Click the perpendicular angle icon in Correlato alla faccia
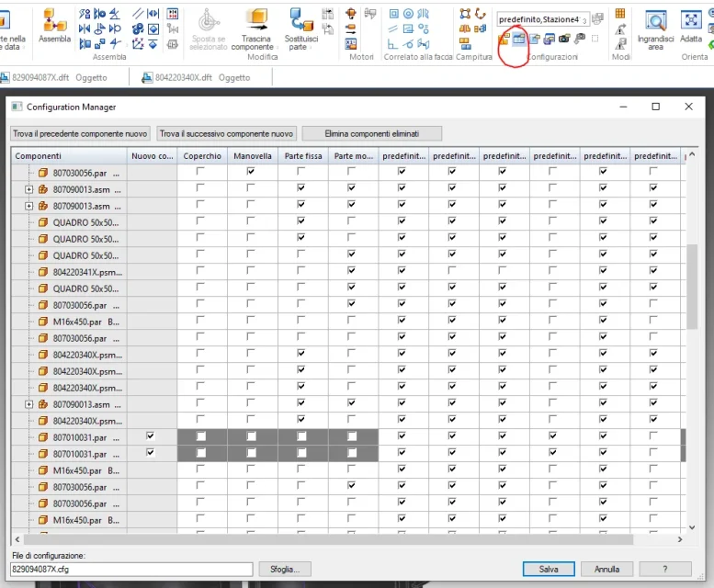Image resolution: width=714 pixels, height=588 pixels. [392, 44]
